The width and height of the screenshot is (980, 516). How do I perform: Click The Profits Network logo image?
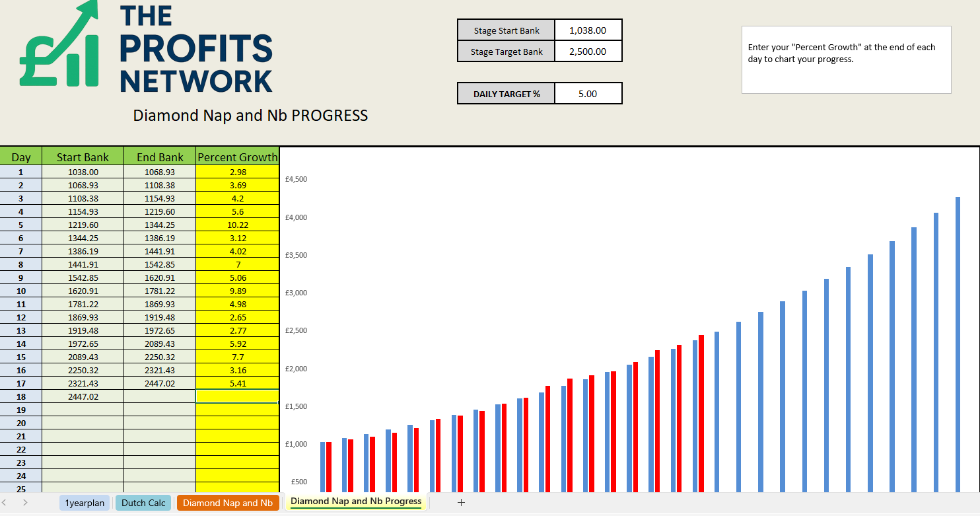click(x=147, y=48)
